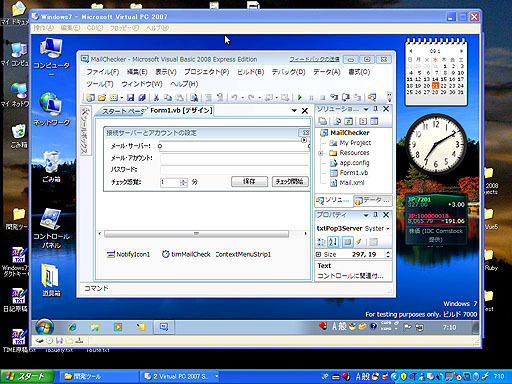Click the フィードバックの送信 link in title bar
The width and height of the screenshot is (512, 384).
(314, 59)
